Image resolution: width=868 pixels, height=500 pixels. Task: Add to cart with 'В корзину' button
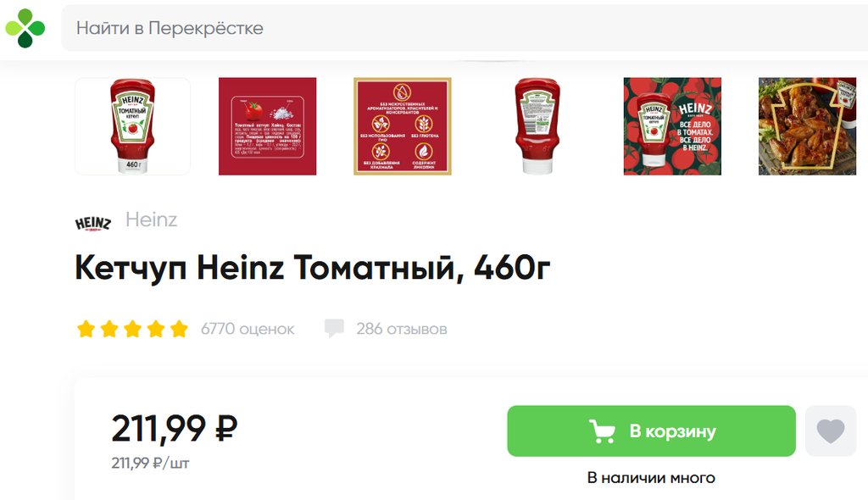tap(651, 431)
